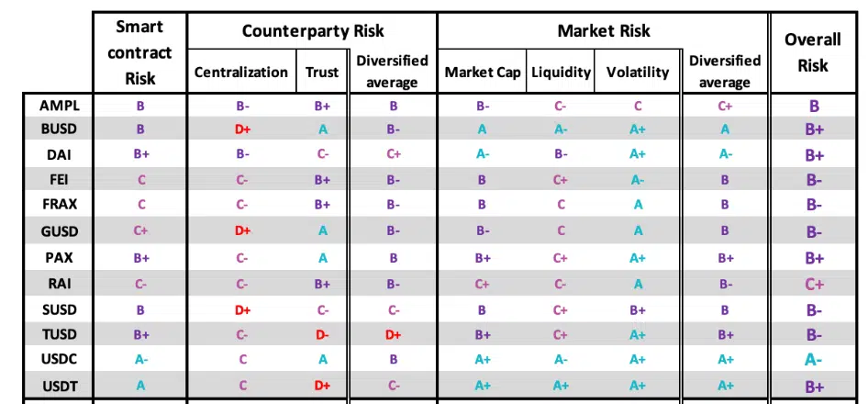Select the Liquidity column header
This screenshot has height=404, width=868.
coord(560,73)
